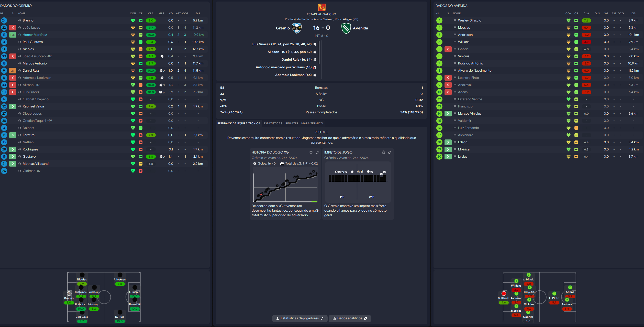The height and width of the screenshot is (327, 644).
Task: Click the goalscorers list scrollbar
Action: tap(319, 52)
